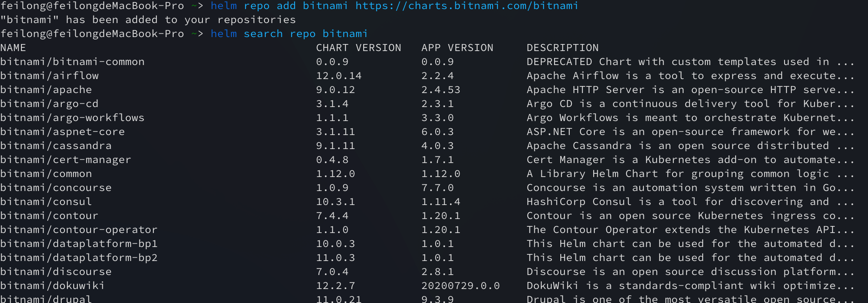
Task: Click dokuwiki app version 20200729.0.0
Action: (461, 286)
